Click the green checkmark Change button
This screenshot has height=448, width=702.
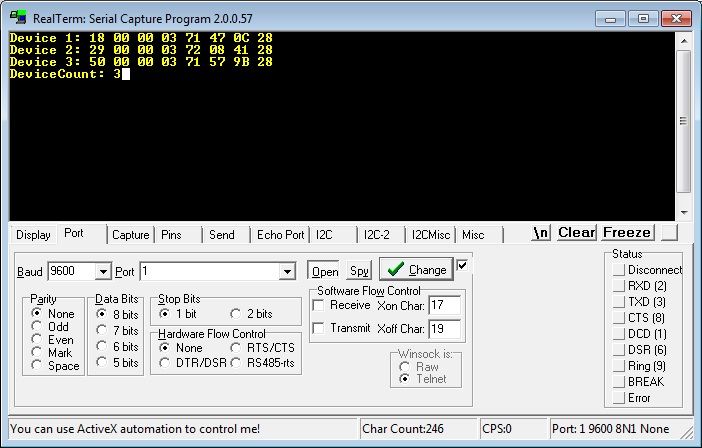[x=416, y=269]
